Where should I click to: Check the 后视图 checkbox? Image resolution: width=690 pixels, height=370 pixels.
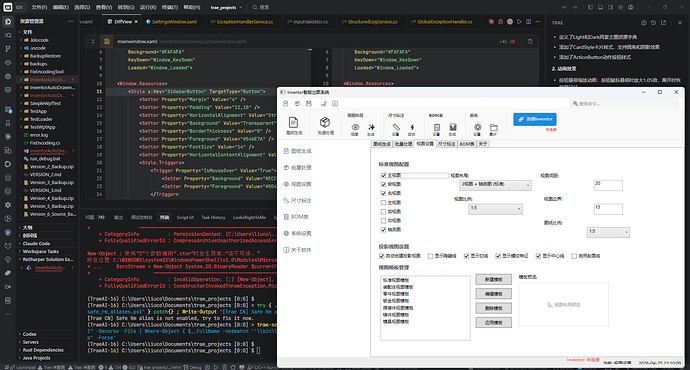[x=383, y=212]
